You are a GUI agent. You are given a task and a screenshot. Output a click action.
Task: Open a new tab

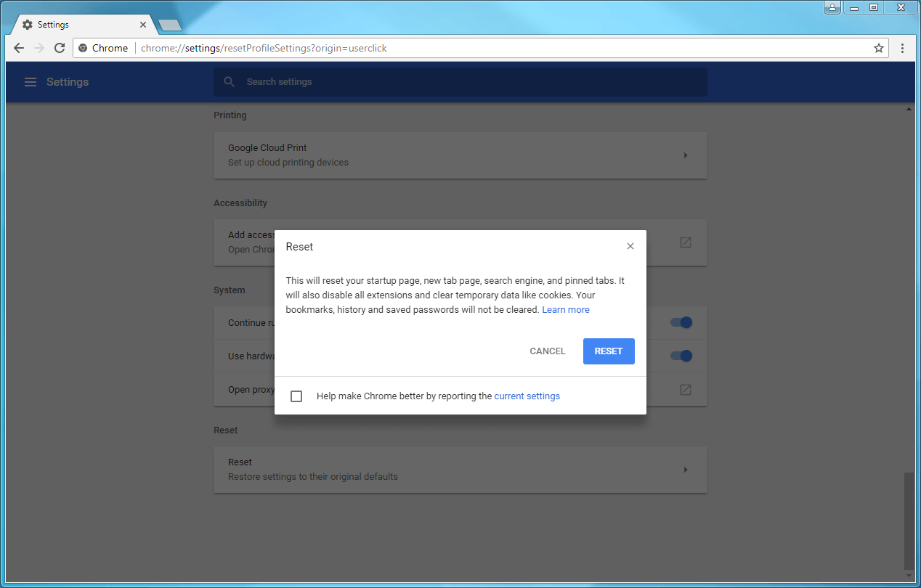click(x=170, y=25)
